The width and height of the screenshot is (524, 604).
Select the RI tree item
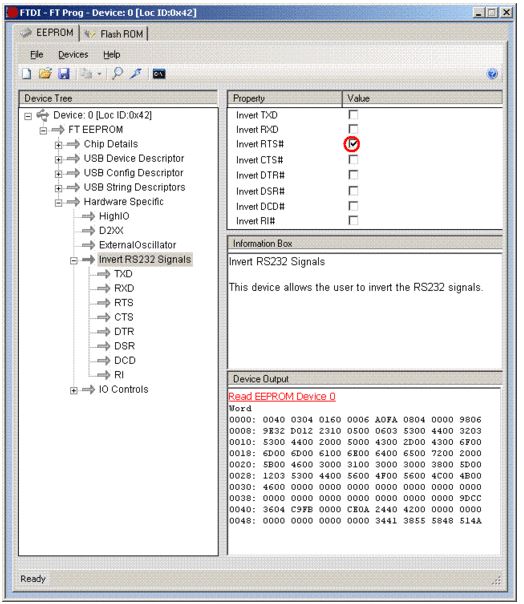click(119, 375)
